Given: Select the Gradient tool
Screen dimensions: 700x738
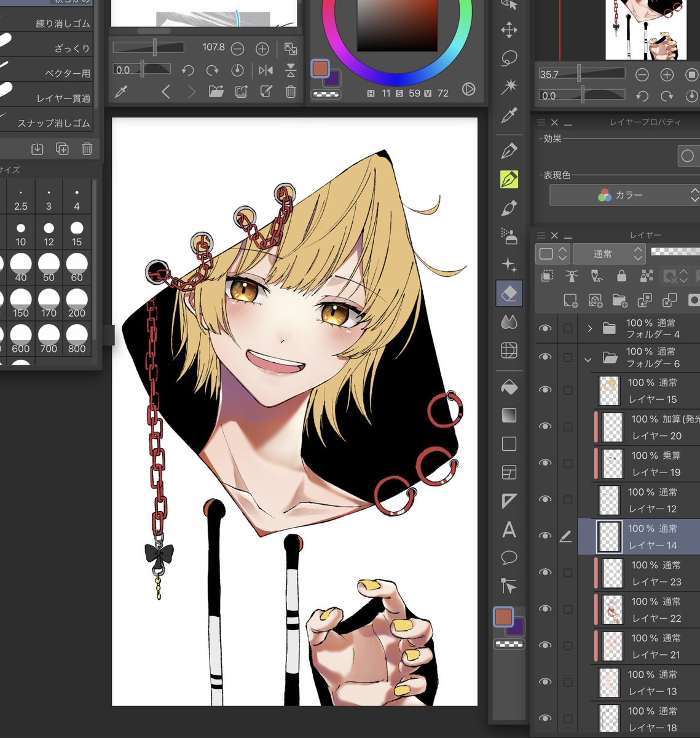Looking at the screenshot, I should click(x=509, y=416).
